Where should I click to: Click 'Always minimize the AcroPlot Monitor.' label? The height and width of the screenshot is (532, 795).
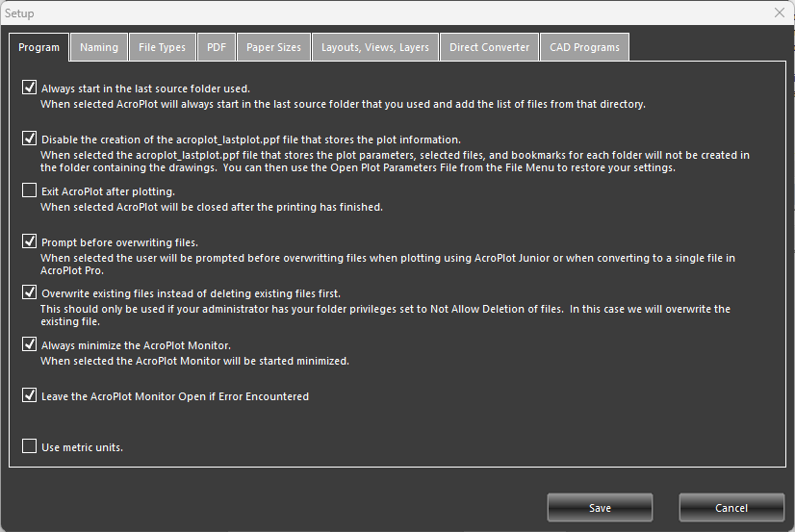pyautogui.click(x=136, y=345)
